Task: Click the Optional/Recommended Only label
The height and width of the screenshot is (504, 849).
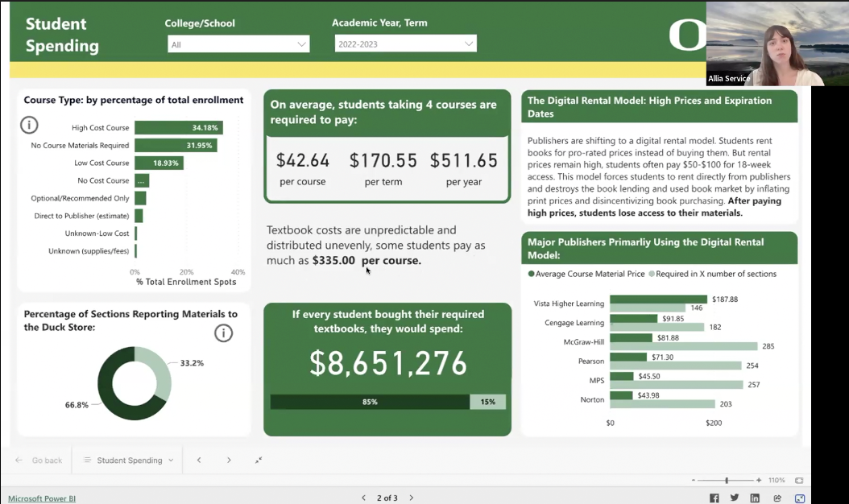Action: click(x=80, y=198)
